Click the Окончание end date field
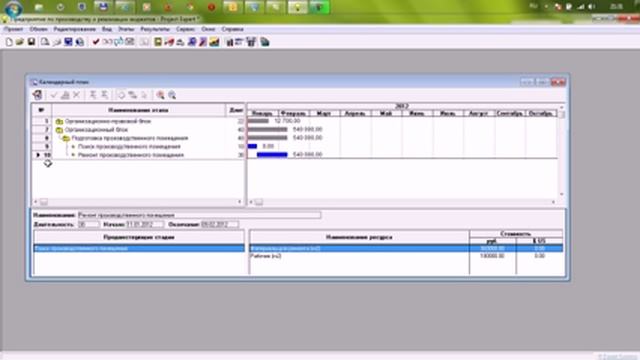640x360 pixels. click(x=220, y=224)
